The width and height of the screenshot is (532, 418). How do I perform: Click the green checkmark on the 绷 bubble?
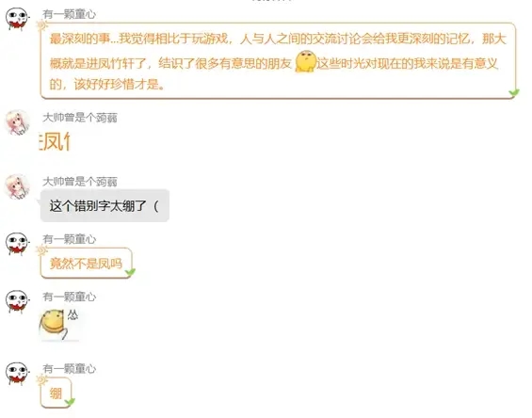coord(70,402)
